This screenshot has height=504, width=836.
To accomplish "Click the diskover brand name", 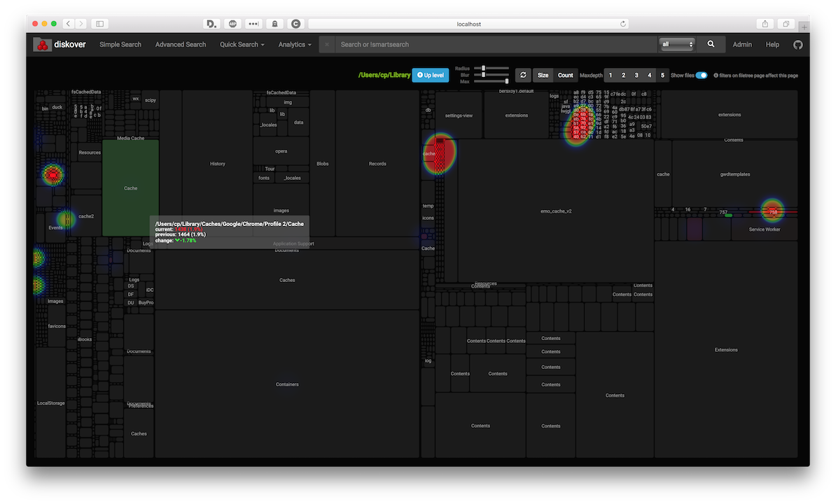I will [x=70, y=45].
